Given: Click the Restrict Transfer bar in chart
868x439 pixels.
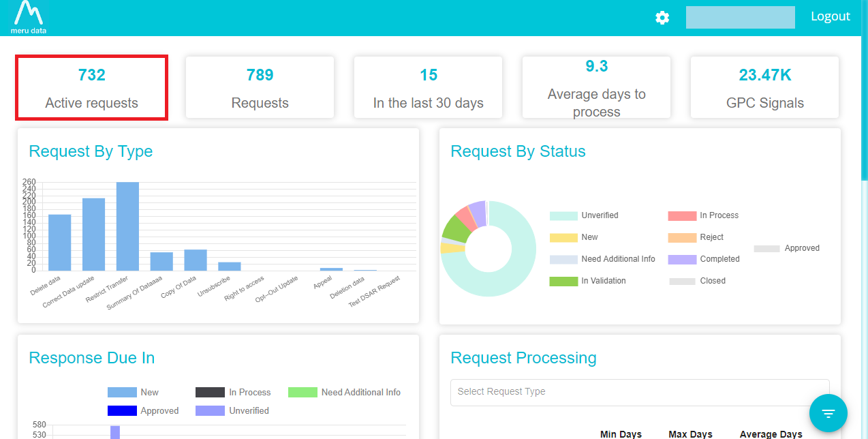Looking at the screenshot, I should (127, 226).
